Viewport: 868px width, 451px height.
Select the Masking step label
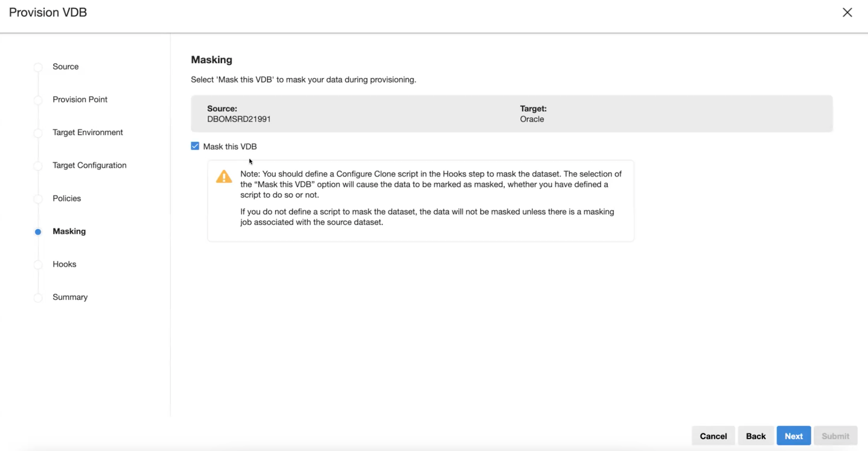click(x=69, y=231)
